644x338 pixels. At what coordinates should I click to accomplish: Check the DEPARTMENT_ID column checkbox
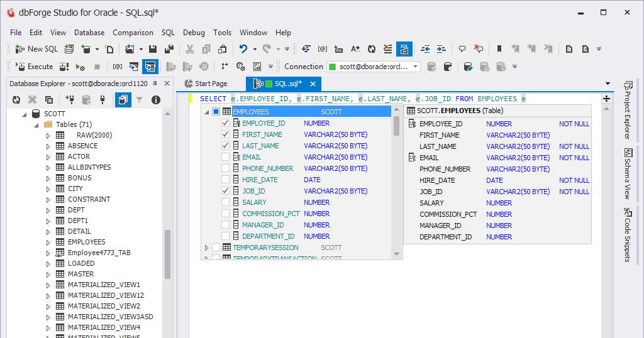(x=225, y=236)
